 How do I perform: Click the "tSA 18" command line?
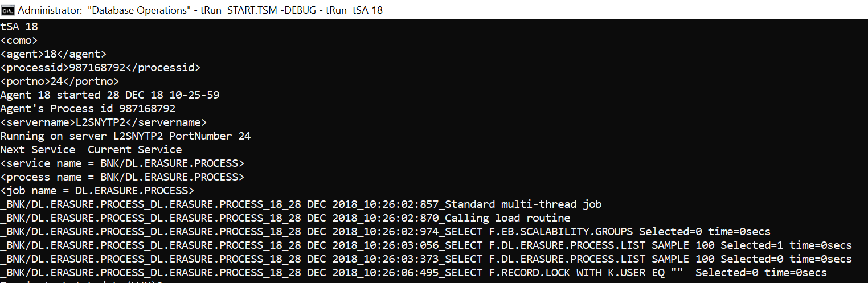(x=19, y=27)
